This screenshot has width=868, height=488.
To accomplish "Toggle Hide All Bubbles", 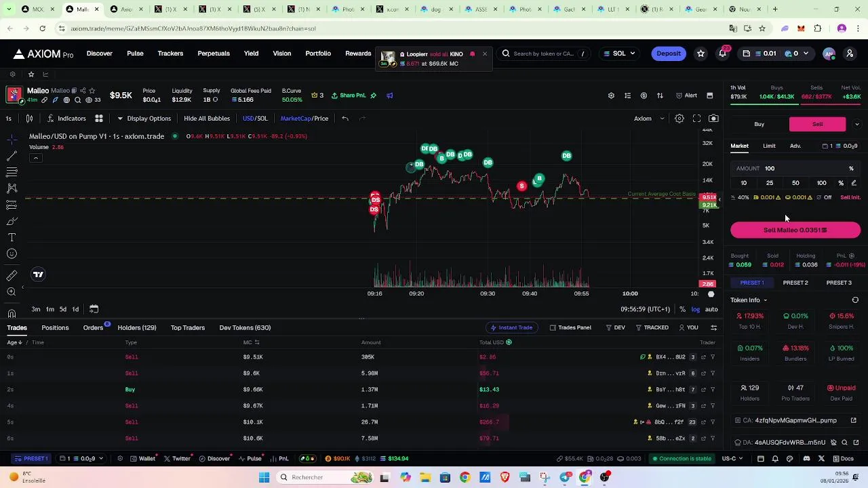I will pos(207,119).
